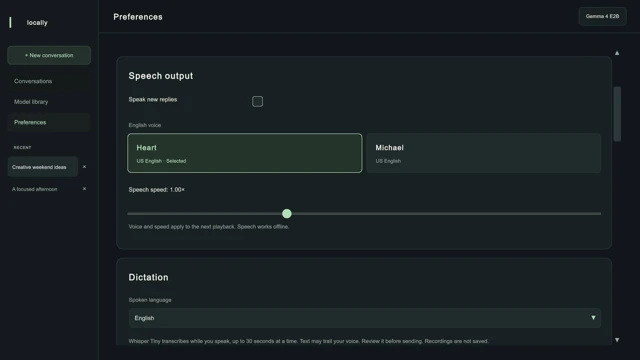Click the locally app name

click(37, 23)
